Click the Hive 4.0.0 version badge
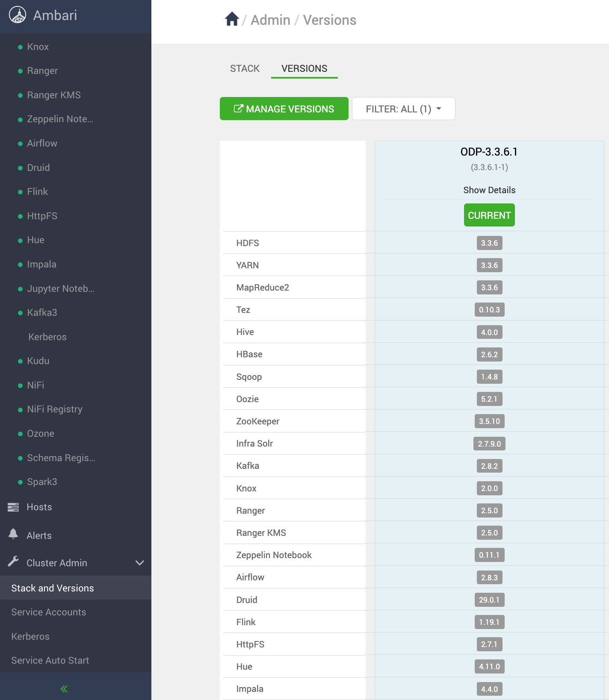Viewport: 609px width, 700px height. click(x=489, y=332)
